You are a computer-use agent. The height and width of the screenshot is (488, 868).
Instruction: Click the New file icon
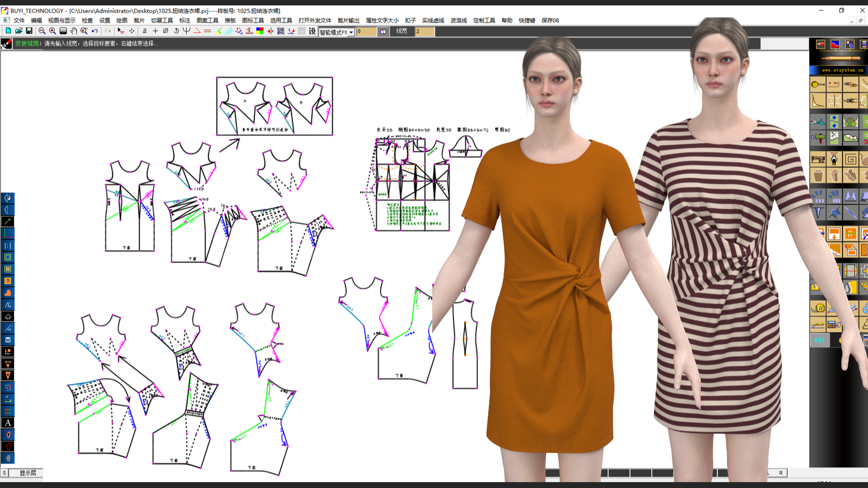pyautogui.click(x=8, y=31)
